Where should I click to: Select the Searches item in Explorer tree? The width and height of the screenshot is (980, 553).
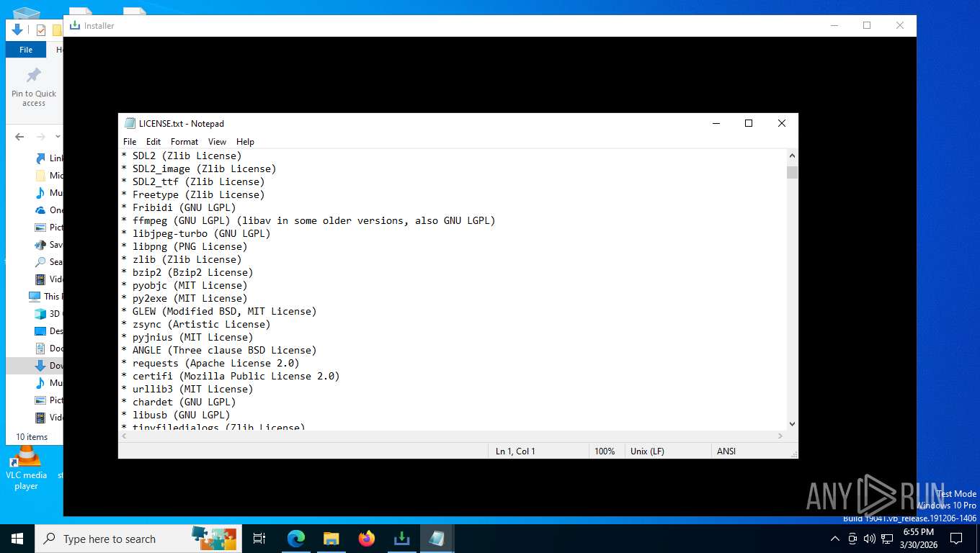(50, 262)
